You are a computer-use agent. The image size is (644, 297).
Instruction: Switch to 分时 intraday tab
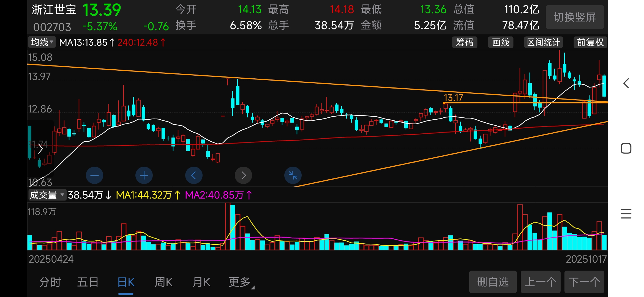click(50, 282)
